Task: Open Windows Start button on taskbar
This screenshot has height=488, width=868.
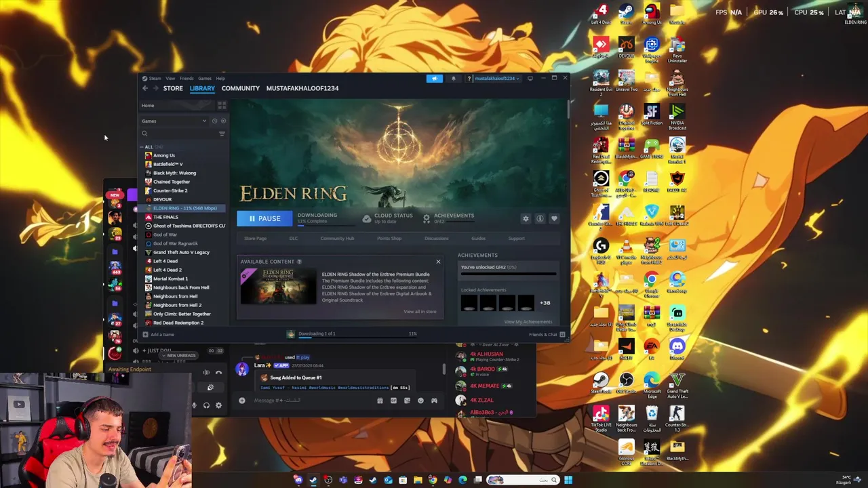Action: coord(568,480)
